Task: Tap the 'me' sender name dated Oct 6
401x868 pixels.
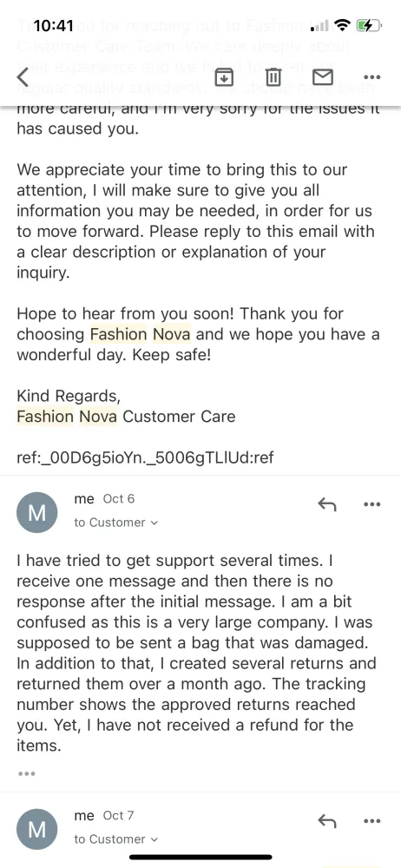Action: pyautogui.click(x=84, y=499)
